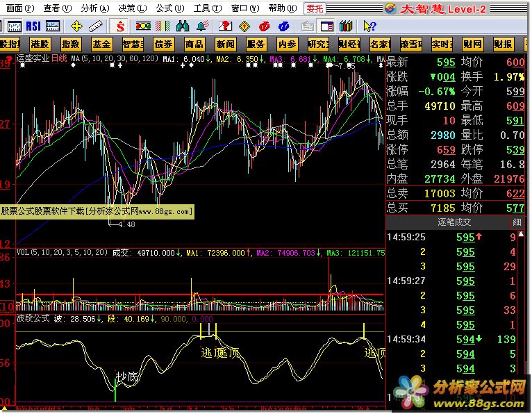Image resolution: width=532 pixels, height=414 pixels.
Task: Select the yellow crosshair cursor tool
Action: (x=76, y=26)
